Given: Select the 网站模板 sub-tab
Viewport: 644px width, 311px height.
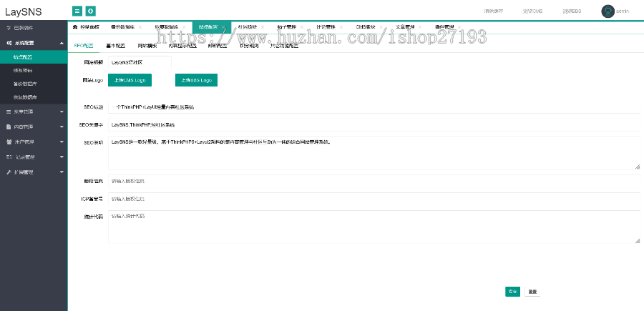Looking at the screenshot, I should point(147,46).
